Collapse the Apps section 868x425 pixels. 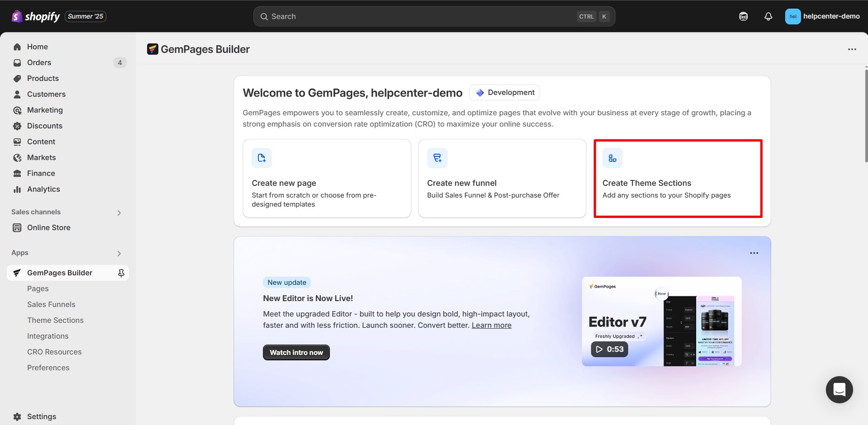[x=119, y=253]
